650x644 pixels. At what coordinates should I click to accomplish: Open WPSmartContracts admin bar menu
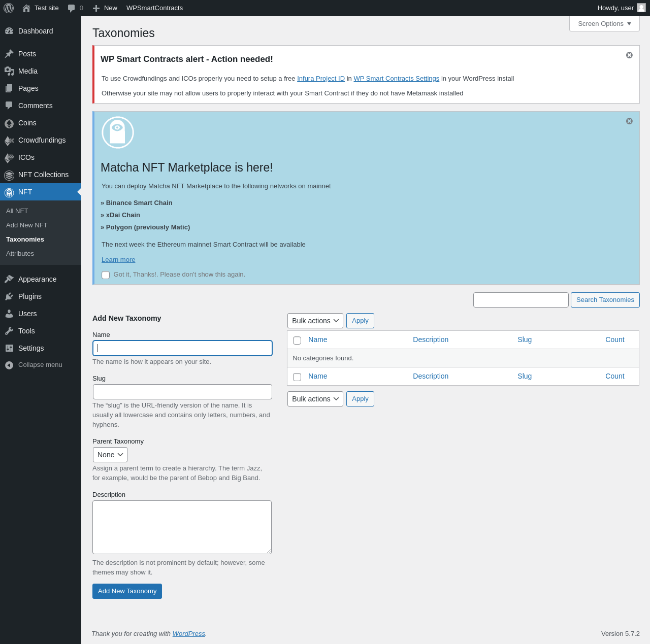coord(154,8)
